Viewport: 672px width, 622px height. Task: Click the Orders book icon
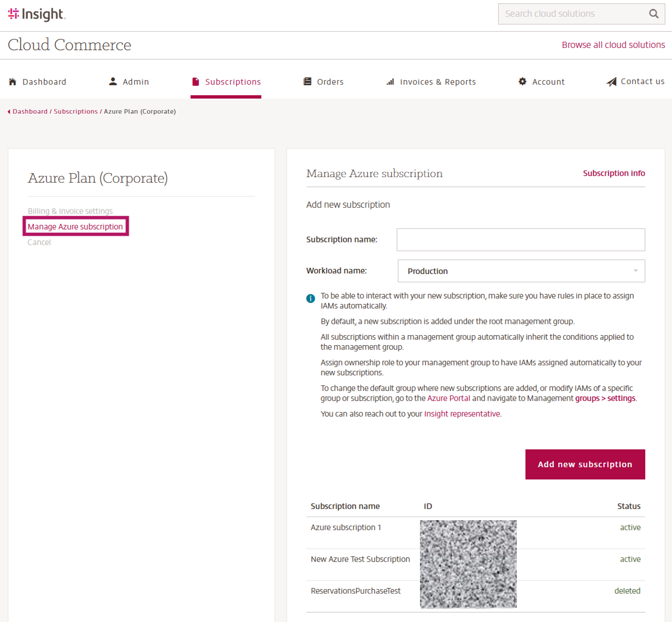pyautogui.click(x=308, y=81)
